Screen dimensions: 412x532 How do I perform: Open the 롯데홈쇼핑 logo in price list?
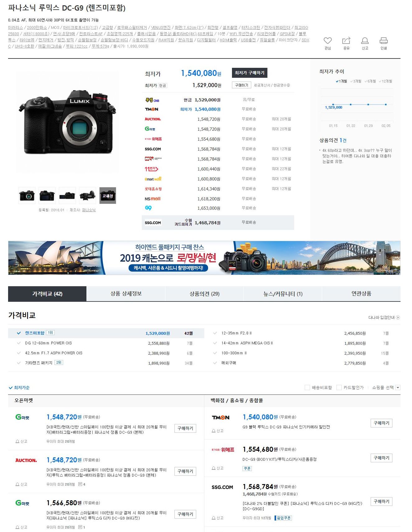pyautogui.click(x=153, y=189)
